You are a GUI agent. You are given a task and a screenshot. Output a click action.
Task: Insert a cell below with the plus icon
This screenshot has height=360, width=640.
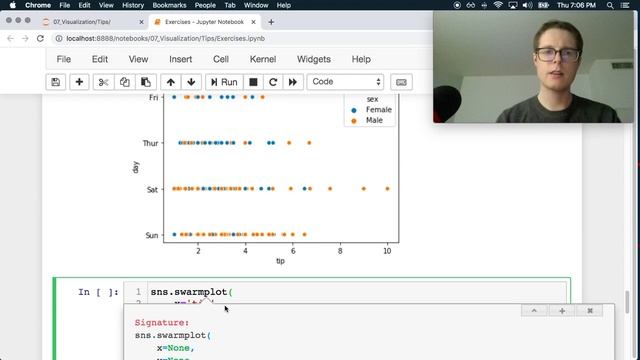pyautogui.click(x=79, y=82)
